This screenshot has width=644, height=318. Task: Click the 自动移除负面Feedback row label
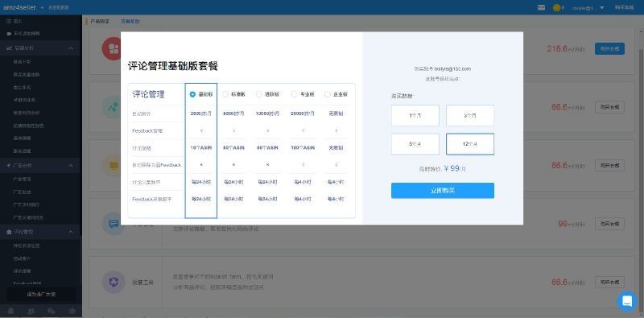pos(156,165)
